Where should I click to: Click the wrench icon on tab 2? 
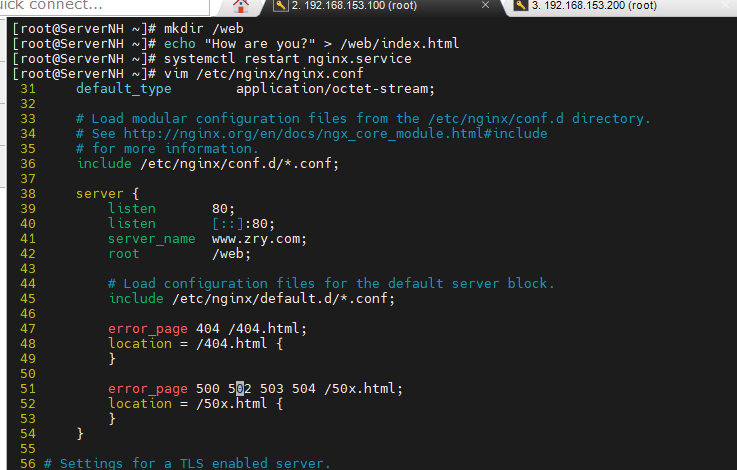pyautogui.click(x=281, y=6)
